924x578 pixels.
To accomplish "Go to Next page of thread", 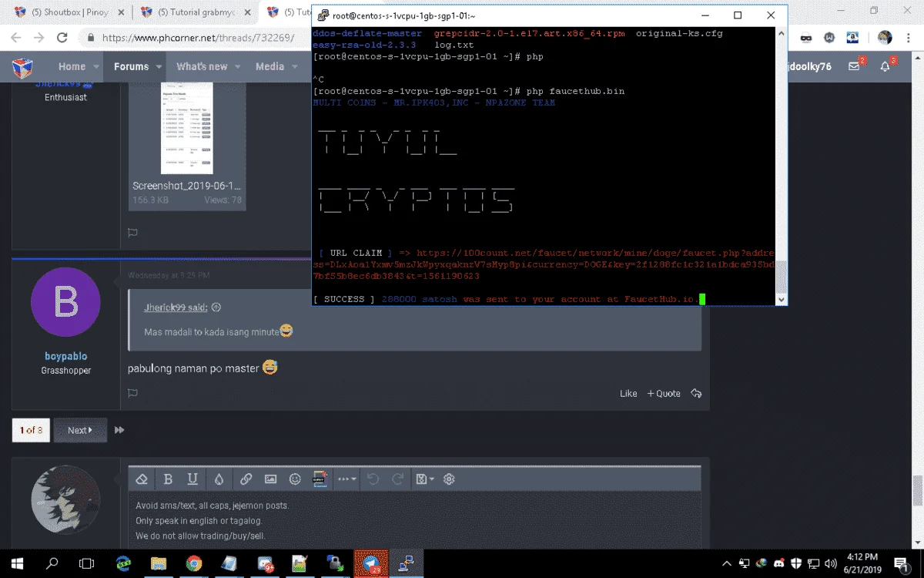I will [x=79, y=430].
